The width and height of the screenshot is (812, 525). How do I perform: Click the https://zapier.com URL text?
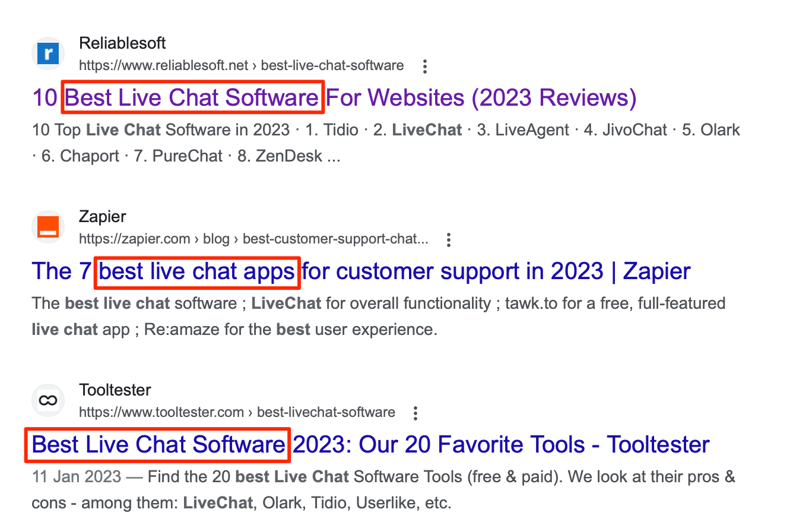(x=135, y=239)
